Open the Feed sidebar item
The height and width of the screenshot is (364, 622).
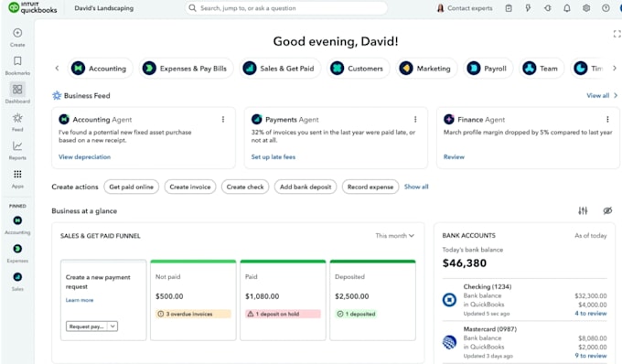click(17, 123)
